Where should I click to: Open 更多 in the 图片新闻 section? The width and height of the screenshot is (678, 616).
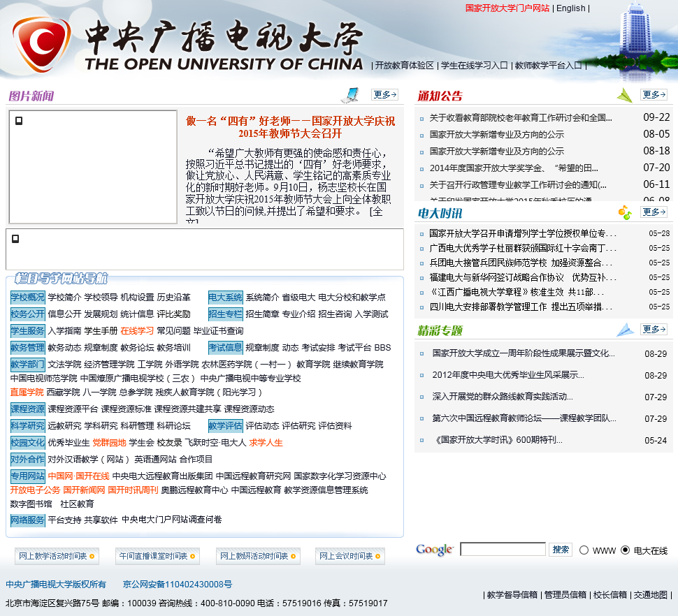[385, 94]
